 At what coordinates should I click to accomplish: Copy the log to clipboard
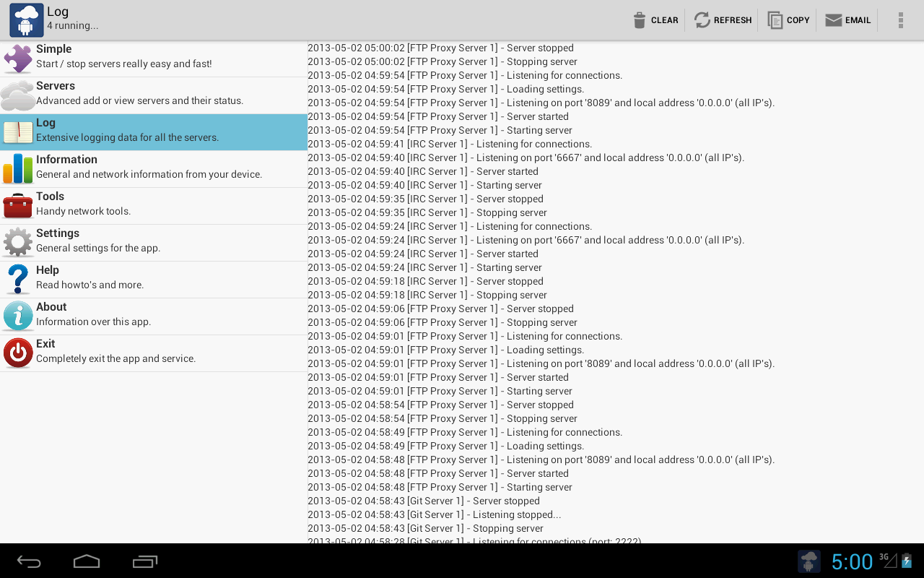[x=788, y=20]
